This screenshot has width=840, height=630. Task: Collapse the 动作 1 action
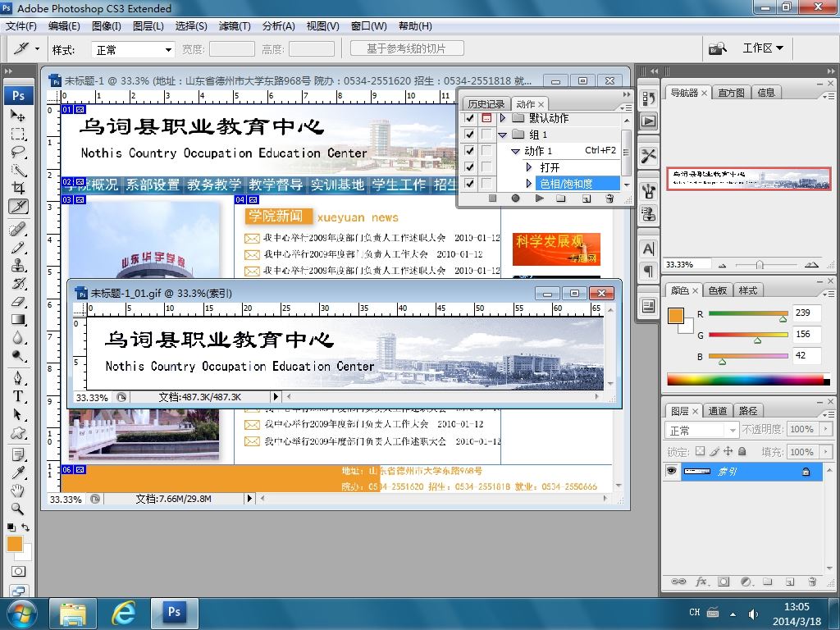coord(515,152)
